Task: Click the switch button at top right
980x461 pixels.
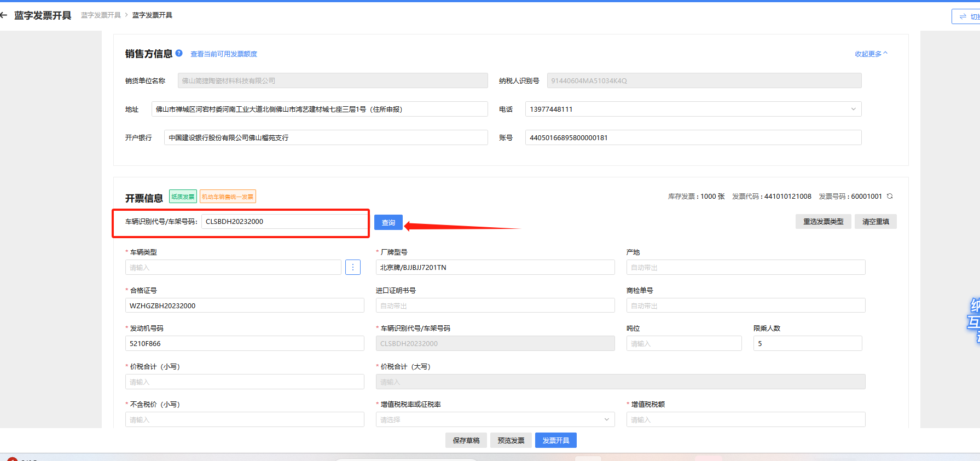Action: click(x=967, y=16)
